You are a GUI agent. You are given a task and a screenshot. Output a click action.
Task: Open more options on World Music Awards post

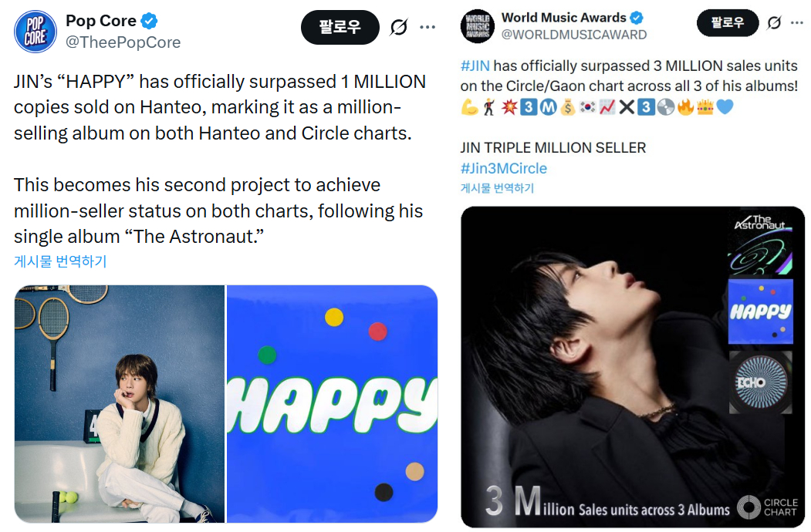(797, 23)
